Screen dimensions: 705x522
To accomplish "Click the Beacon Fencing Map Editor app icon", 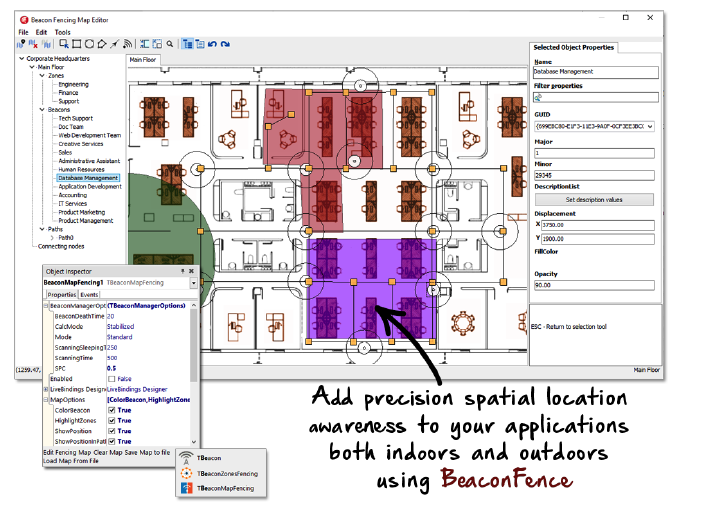I will click(24, 19).
